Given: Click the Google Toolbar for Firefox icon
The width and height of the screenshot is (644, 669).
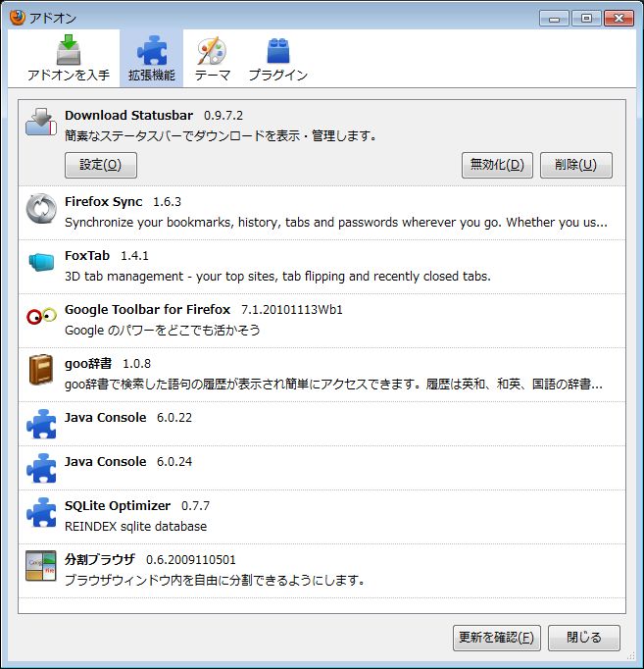Looking at the screenshot, I should tap(41, 316).
